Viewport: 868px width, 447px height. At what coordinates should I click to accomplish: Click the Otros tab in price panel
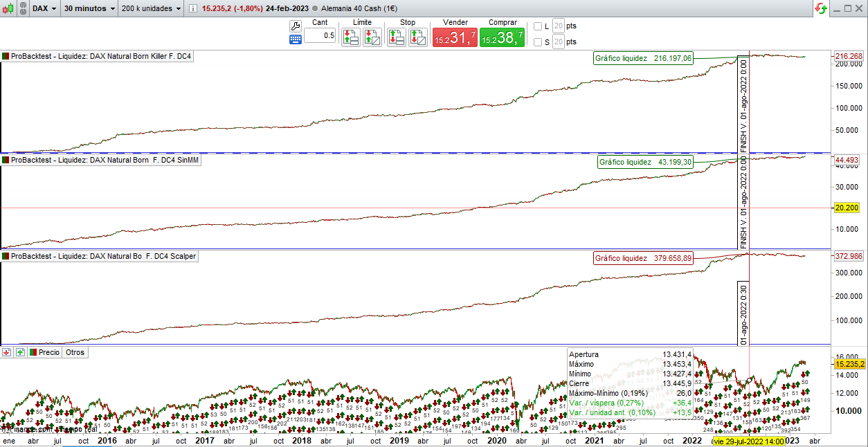[x=75, y=352]
